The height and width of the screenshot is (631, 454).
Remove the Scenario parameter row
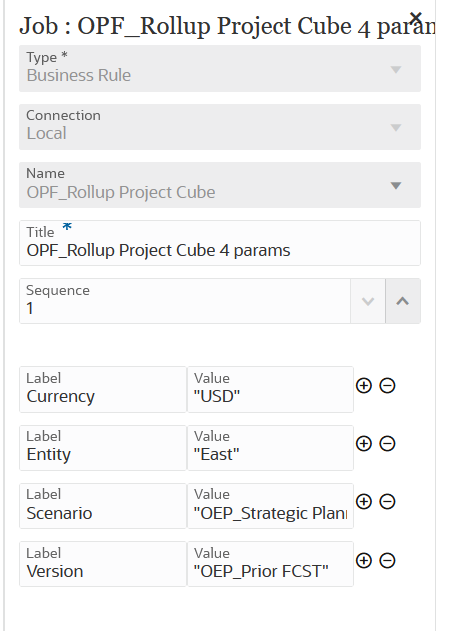click(x=387, y=501)
